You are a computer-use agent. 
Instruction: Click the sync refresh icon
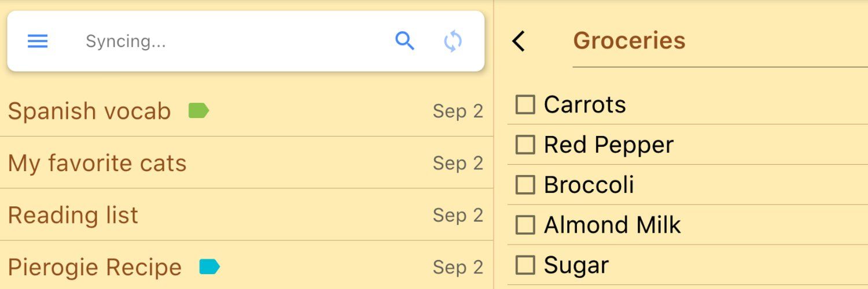(453, 41)
